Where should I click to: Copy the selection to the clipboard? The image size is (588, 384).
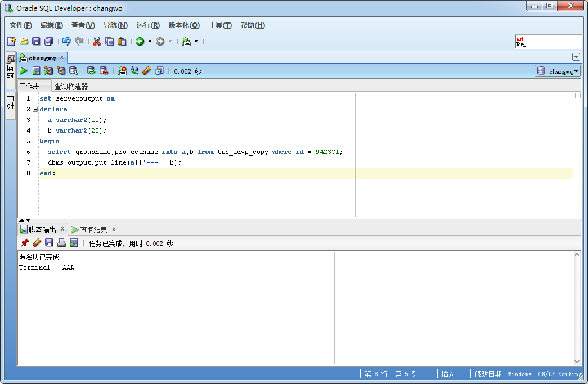click(110, 41)
